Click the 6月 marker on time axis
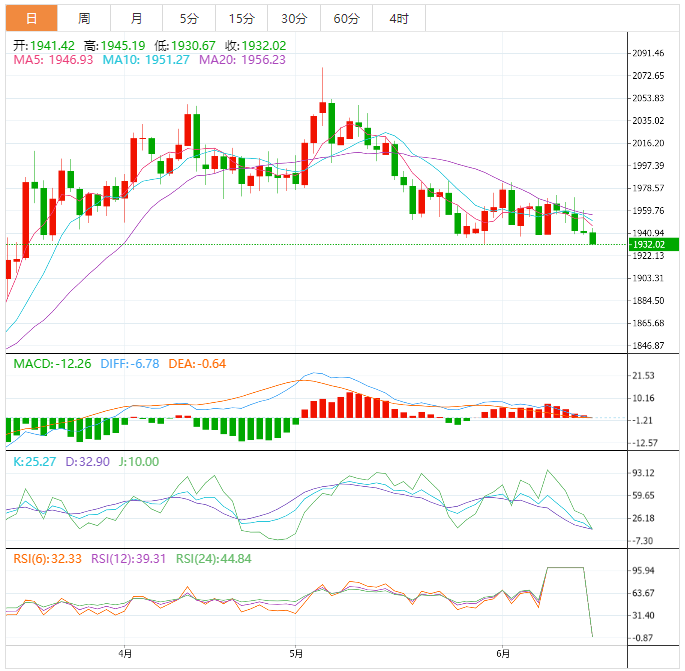The image size is (685, 671). (x=503, y=655)
